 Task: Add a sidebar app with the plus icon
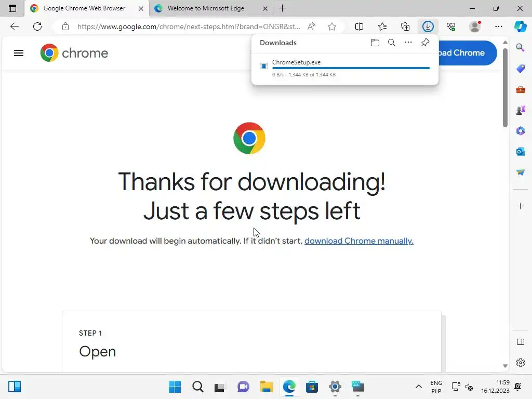[520, 206]
